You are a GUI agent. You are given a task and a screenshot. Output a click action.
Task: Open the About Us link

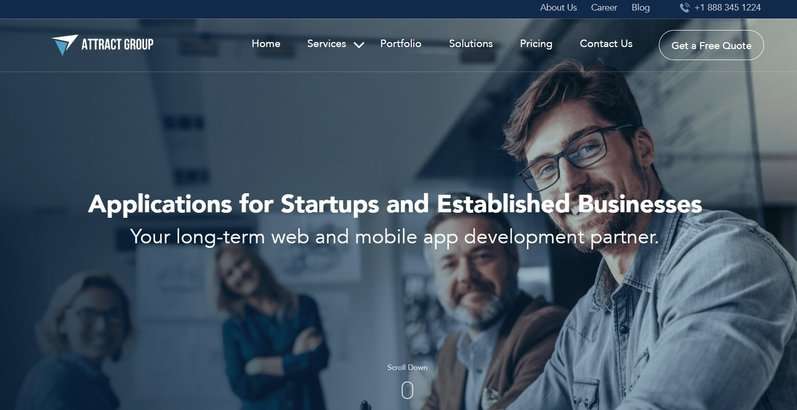coord(558,8)
